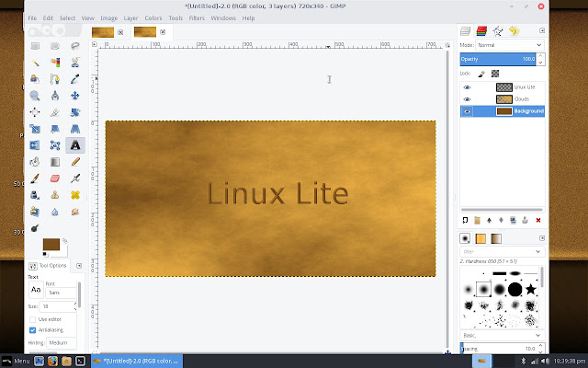Select the Blend gradient tool
Screen dimensions: 588x368
click(55, 162)
